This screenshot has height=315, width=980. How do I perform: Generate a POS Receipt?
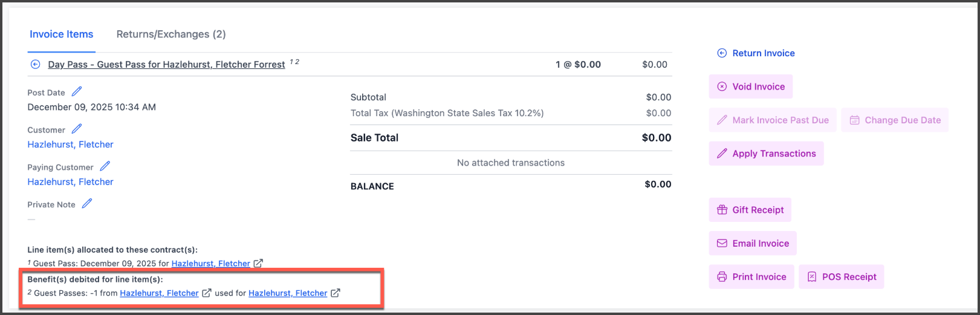click(x=841, y=277)
